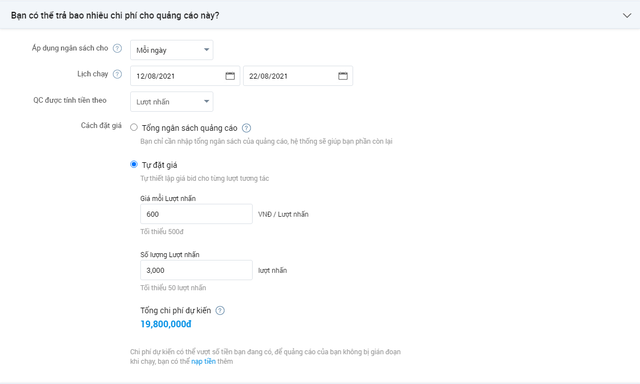Open the Mỗi ngày budget dropdown
The height and width of the screenshot is (384, 640).
[x=171, y=50]
